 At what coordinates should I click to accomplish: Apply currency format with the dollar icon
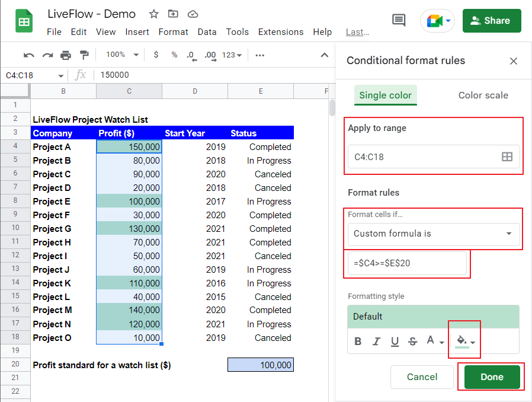point(156,55)
